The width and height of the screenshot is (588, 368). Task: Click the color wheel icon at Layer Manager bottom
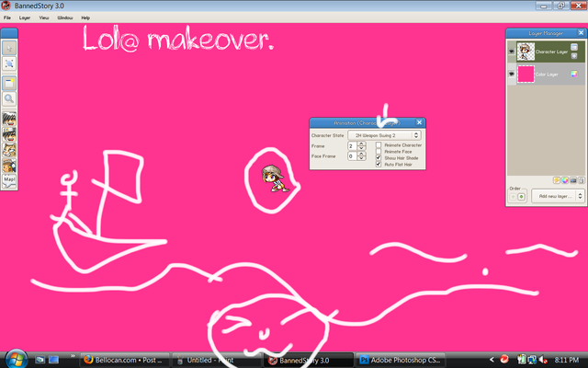tap(565, 180)
